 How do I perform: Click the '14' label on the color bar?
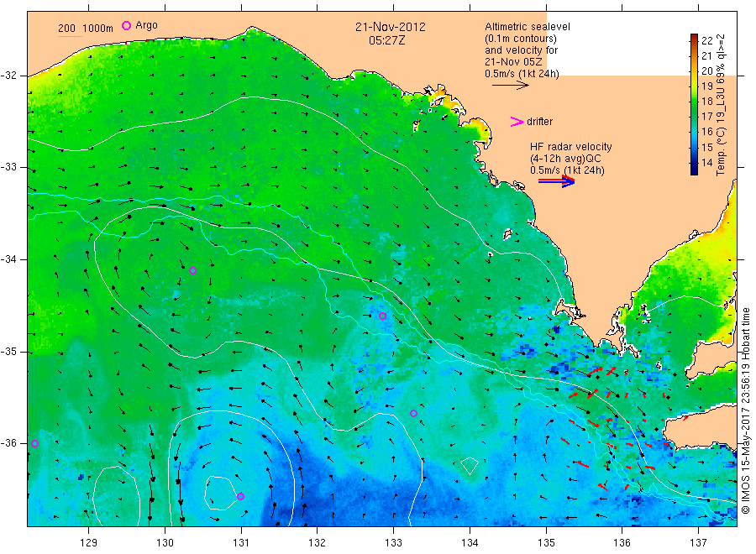[x=706, y=162]
